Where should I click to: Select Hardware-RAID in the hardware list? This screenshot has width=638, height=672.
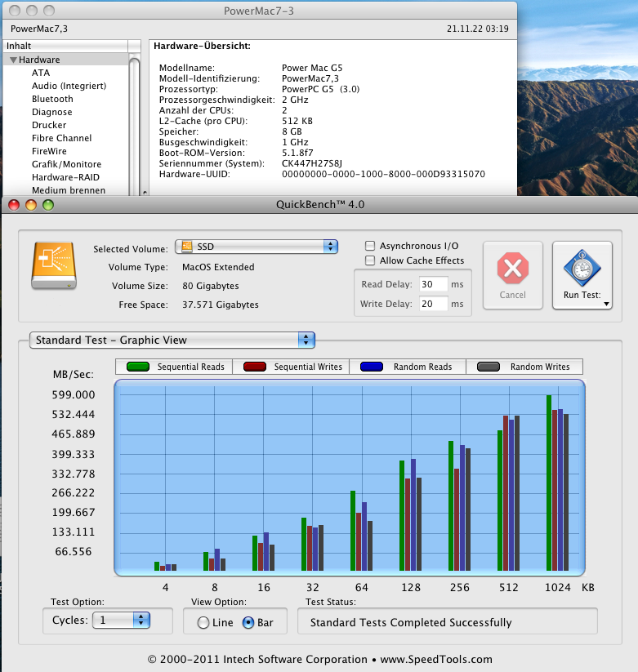(65, 177)
